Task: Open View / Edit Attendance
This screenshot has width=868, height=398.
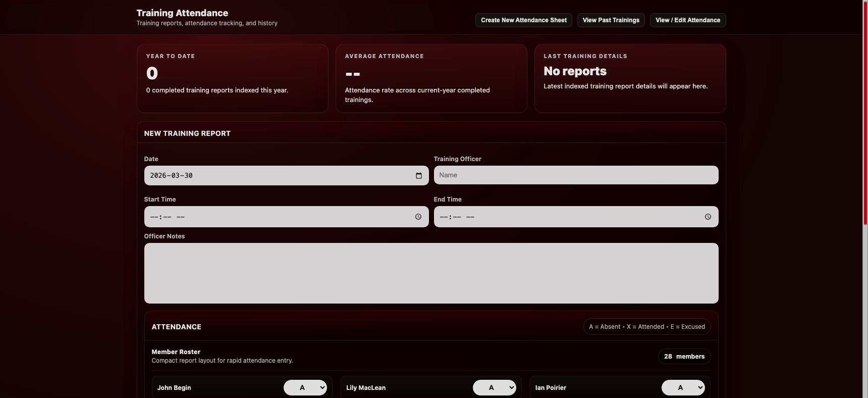Action: click(x=687, y=20)
